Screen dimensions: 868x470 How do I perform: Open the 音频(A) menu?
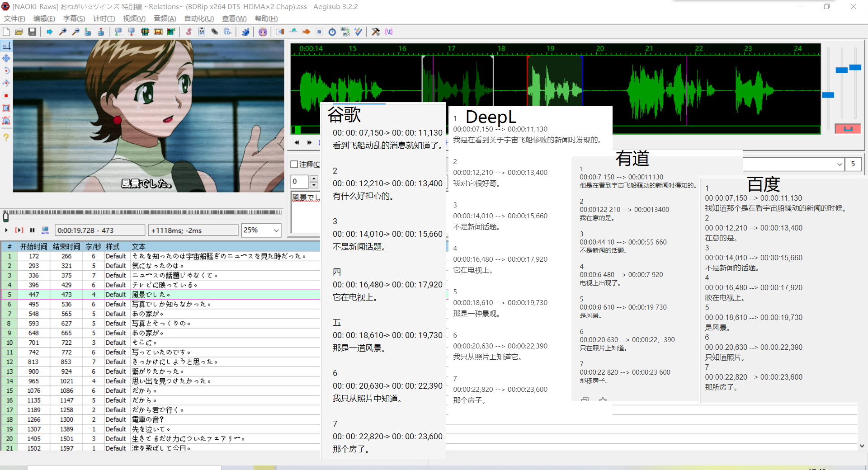[x=165, y=19]
